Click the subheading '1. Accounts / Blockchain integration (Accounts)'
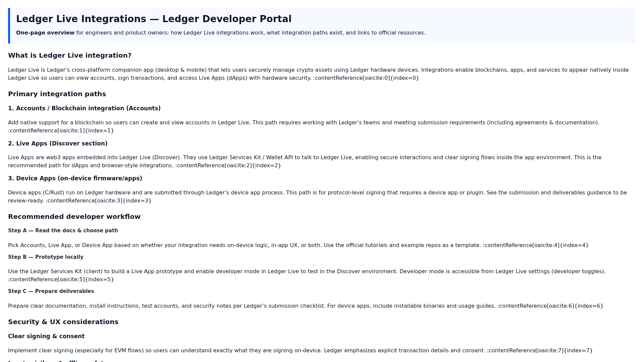 [84, 108]
